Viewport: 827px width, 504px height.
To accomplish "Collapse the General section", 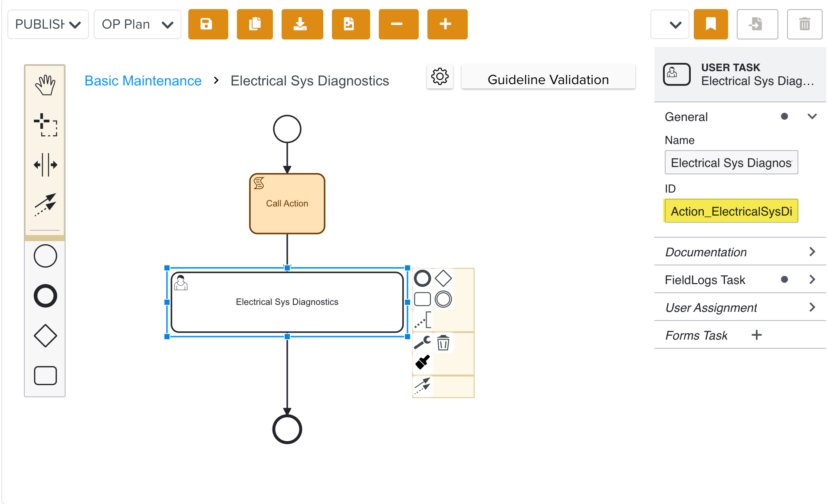I will pyautogui.click(x=812, y=117).
